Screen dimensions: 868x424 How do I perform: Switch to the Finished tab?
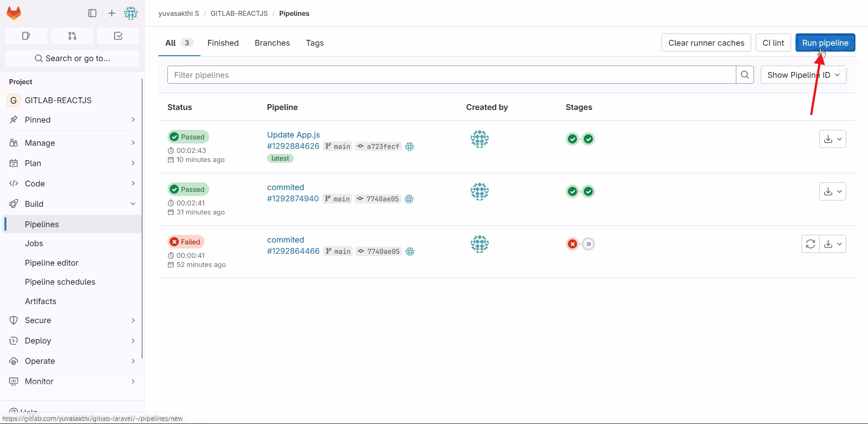pyautogui.click(x=223, y=43)
